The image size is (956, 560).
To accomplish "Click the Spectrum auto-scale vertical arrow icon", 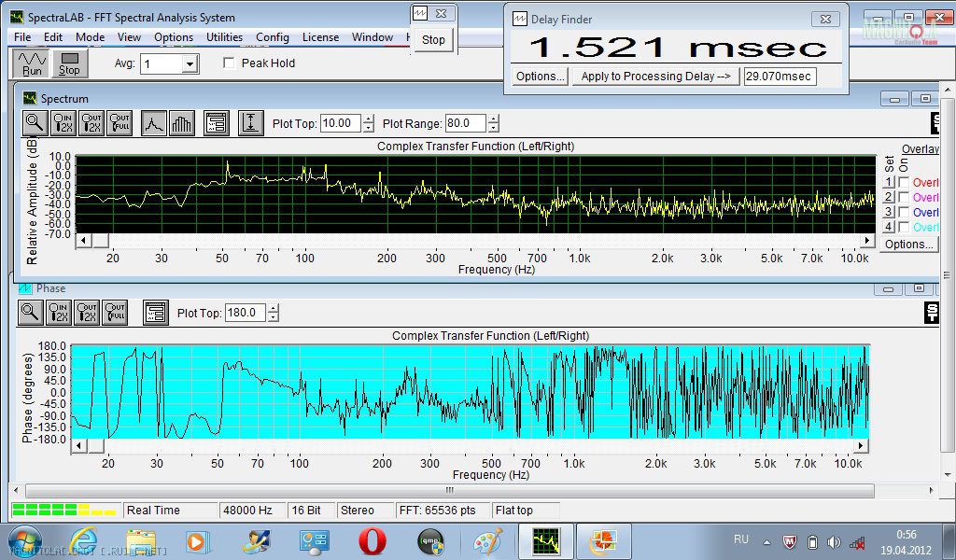I will (250, 123).
